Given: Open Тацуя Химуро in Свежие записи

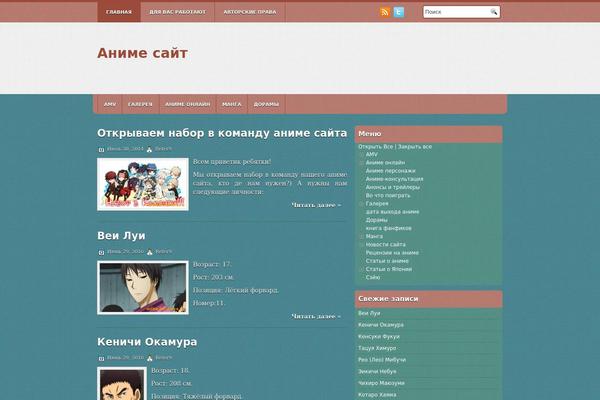Looking at the screenshot, I should pos(377,348).
